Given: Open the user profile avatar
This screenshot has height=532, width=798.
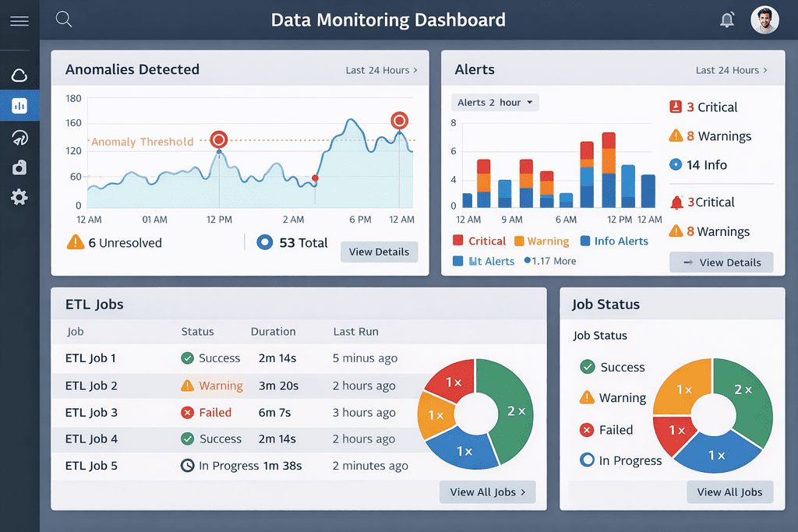Looking at the screenshot, I should click(x=764, y=19).
